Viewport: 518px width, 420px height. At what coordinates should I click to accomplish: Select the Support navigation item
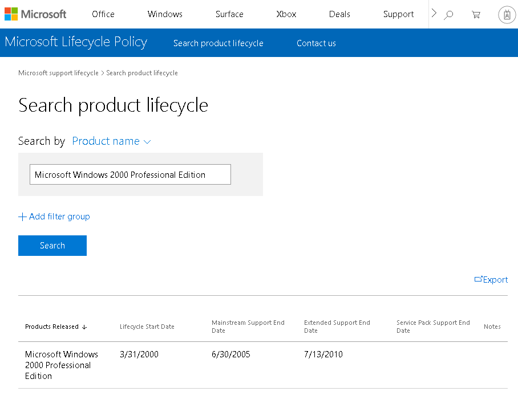point(398,14)
